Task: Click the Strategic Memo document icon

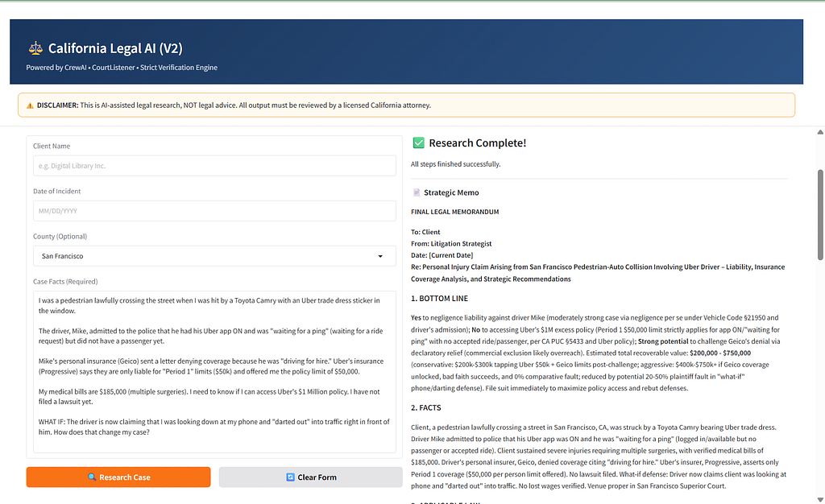Action: point(417,192)
